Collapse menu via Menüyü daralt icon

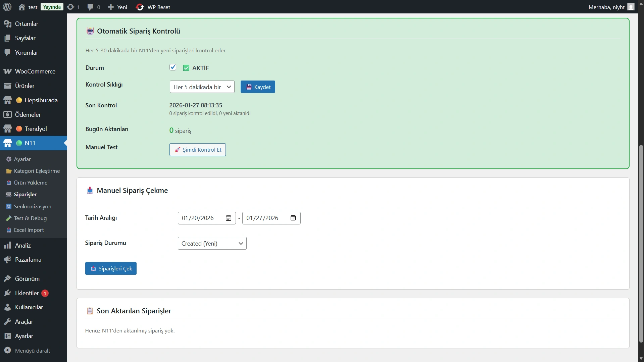[x=7, y=350]
